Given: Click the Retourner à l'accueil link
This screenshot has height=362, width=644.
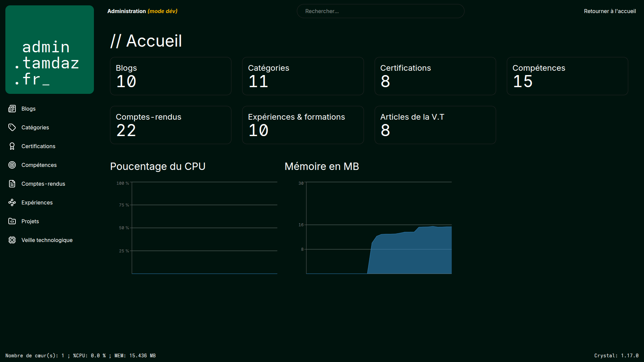Looking at the screenshot, I should click(609, 11).
